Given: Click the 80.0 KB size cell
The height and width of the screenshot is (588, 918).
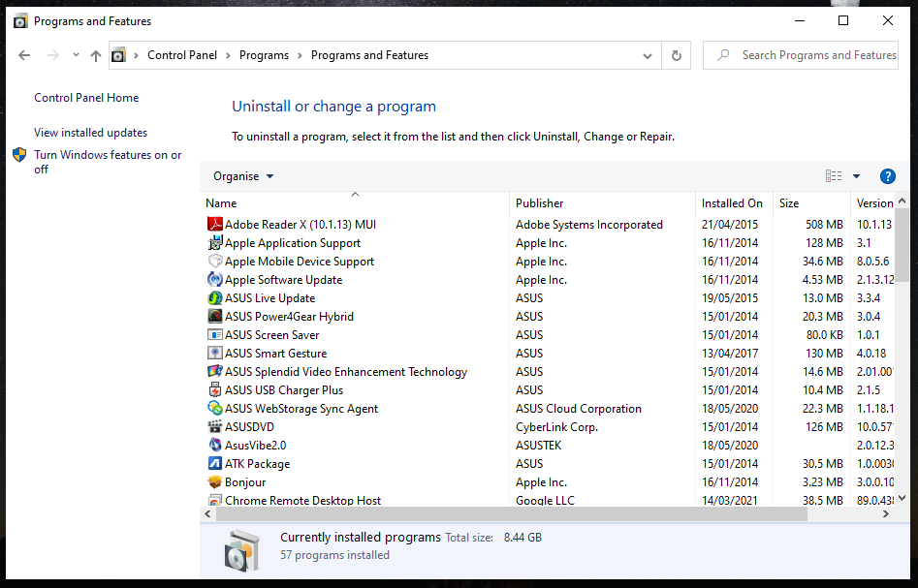Looking at the screenshot, I should [824, 334].
